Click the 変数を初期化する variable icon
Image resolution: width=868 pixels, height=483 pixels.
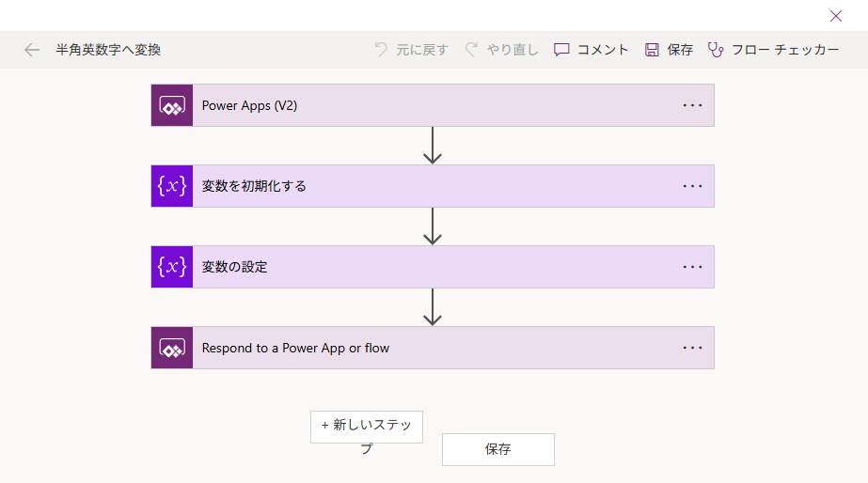(172, 186)
